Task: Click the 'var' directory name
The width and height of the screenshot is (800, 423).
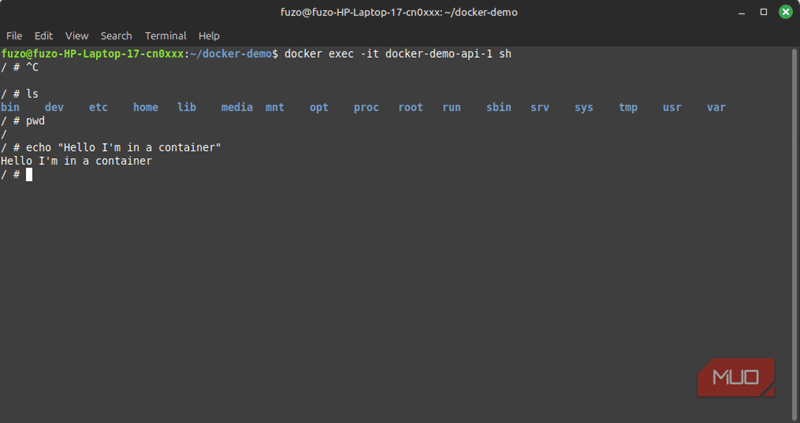Action: click(x=716, y=107)
